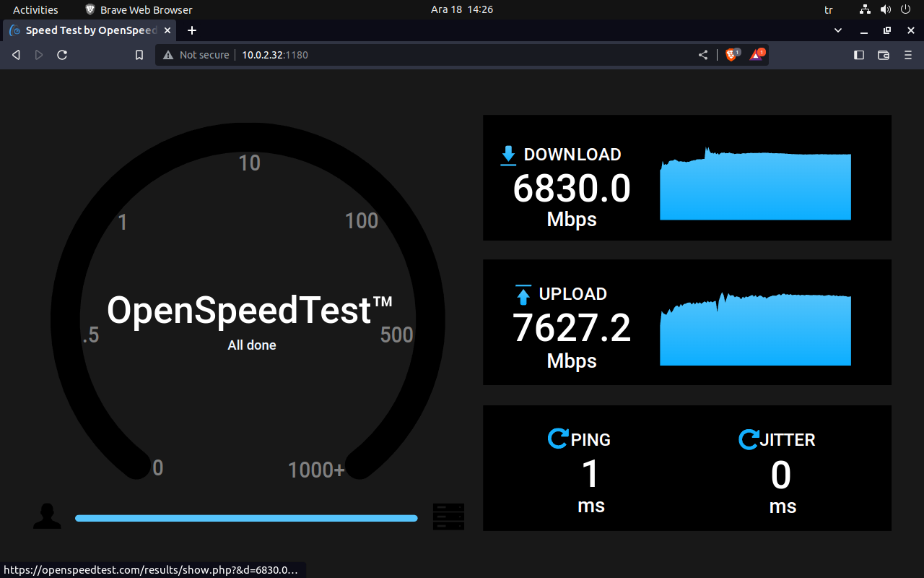Screen dimensions: 924x578
Task: Open Brave Shields panel
Action: point(732,54)
